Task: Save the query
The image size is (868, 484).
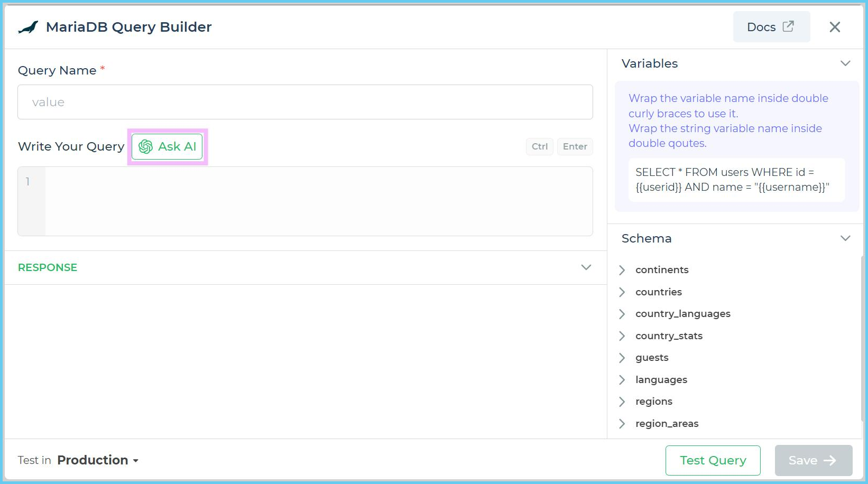Action: click(813, 460)
